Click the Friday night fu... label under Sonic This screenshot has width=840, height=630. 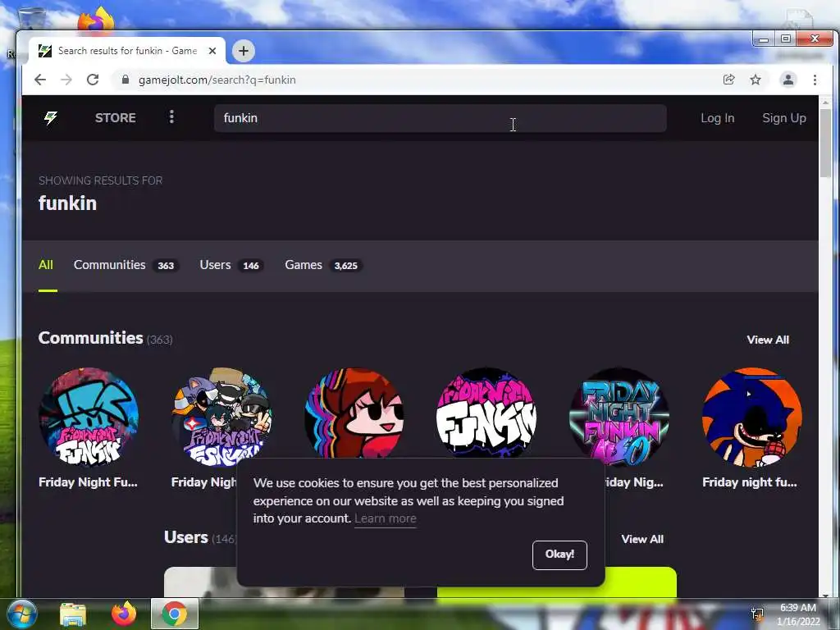750,482
